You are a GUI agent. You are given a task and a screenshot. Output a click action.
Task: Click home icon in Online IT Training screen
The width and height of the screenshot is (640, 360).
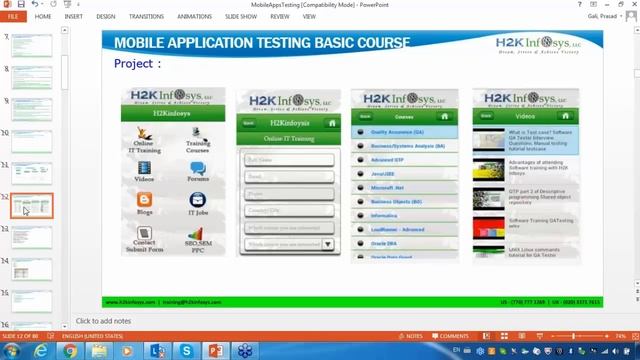pos(332,123)
